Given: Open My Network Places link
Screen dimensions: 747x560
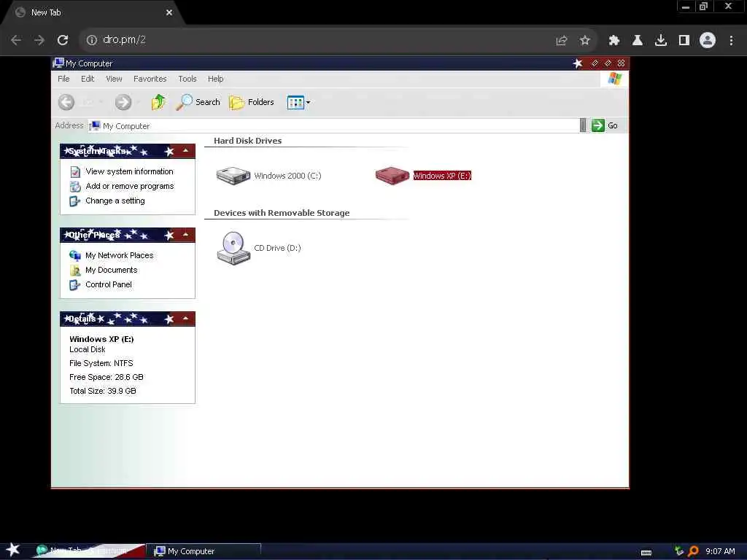Looking at the screenshot, I should pos(120,256).
